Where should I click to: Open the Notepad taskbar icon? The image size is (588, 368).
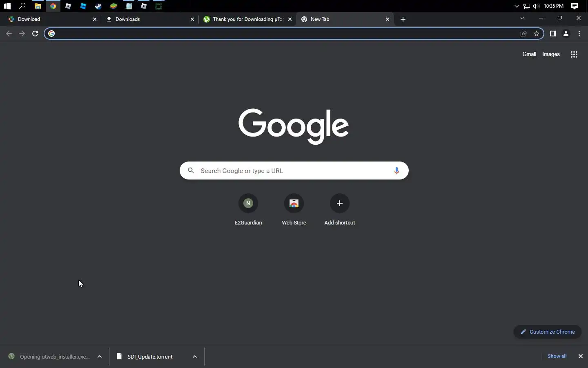129,6
